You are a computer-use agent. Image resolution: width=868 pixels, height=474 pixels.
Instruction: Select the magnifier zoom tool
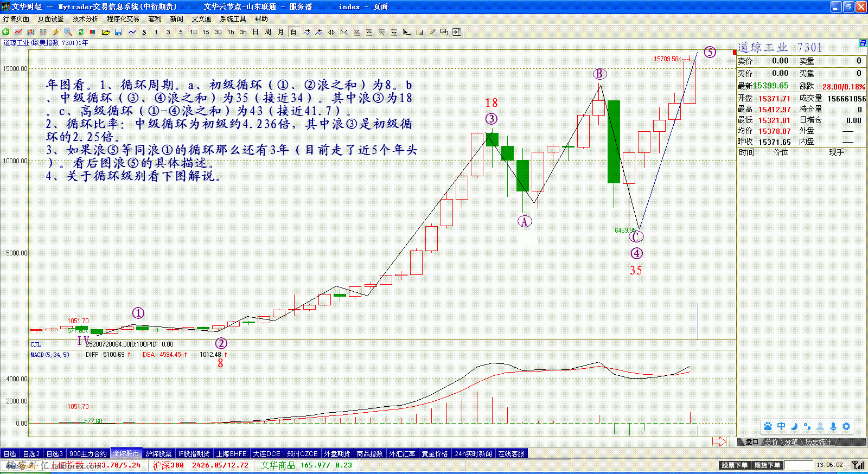point(68,32)
